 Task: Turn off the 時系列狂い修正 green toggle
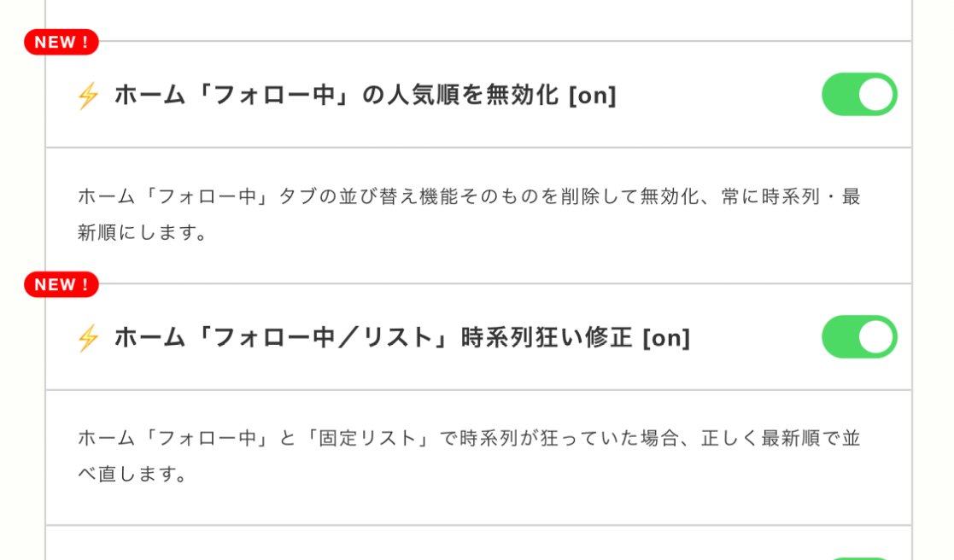coord(859,337)
